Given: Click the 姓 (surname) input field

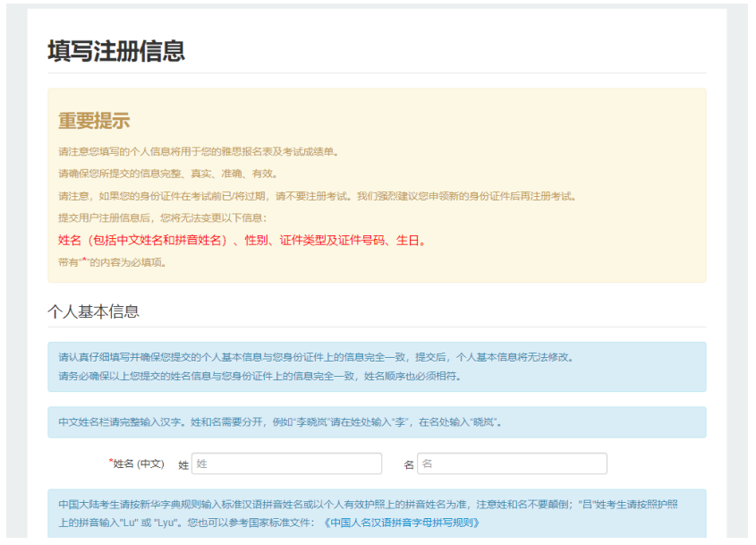Looking at the screenshot, I should 286,464.
